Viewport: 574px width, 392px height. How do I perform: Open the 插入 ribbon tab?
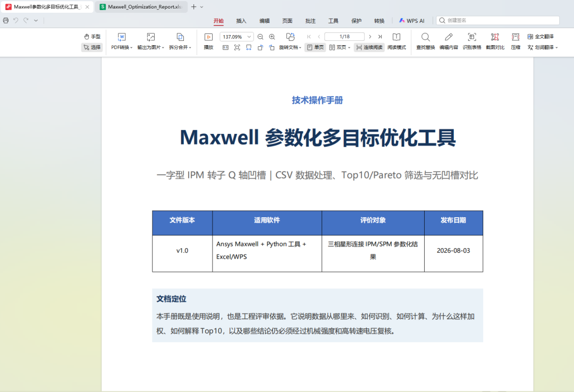pos(241,21)
